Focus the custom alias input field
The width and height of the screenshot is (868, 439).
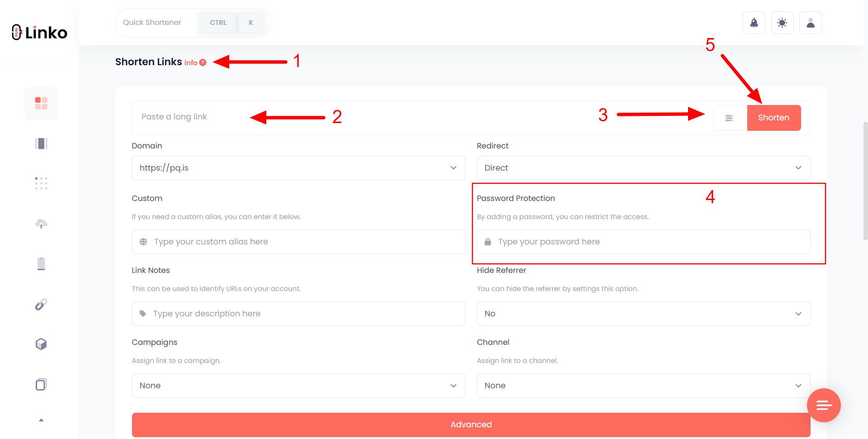[x=298, y=242]
